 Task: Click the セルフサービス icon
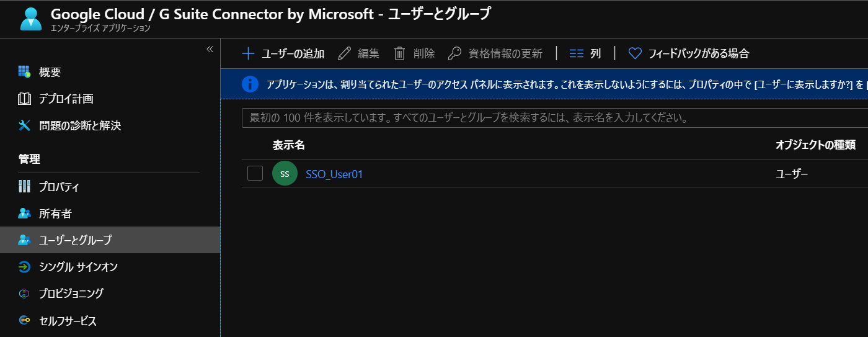[x=25, y=321]
